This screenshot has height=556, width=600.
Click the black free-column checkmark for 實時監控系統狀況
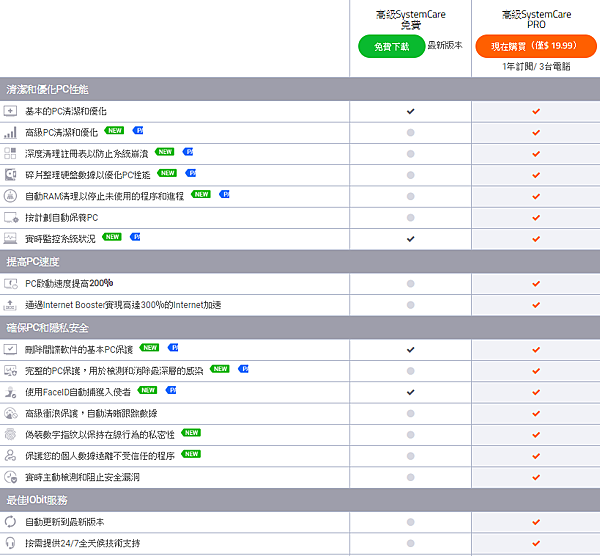(x=410, y=239)
